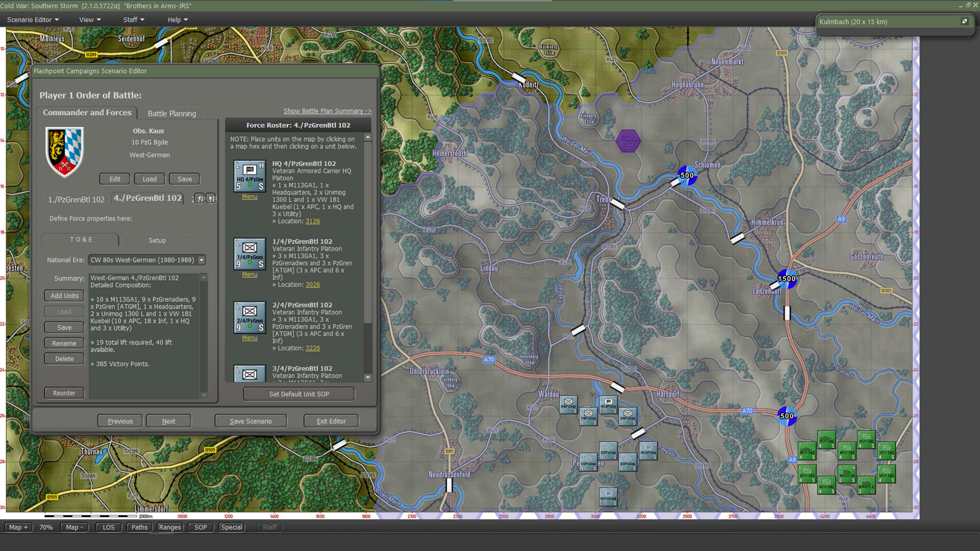Select the 1/4/PzGrenBtl 102 infantry platoon counter
The height and width of the screenshot is (551, 980).
pyautogui.click(x=250, y=254)
